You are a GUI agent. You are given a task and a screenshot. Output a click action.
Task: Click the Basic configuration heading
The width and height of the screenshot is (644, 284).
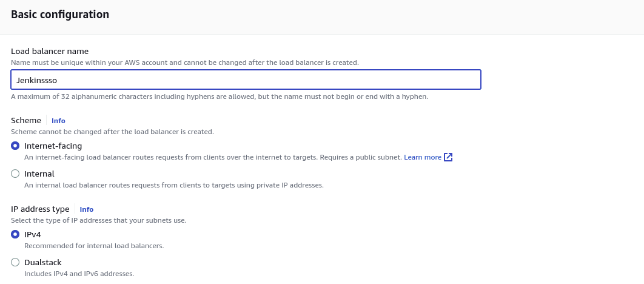pos(60,15)
